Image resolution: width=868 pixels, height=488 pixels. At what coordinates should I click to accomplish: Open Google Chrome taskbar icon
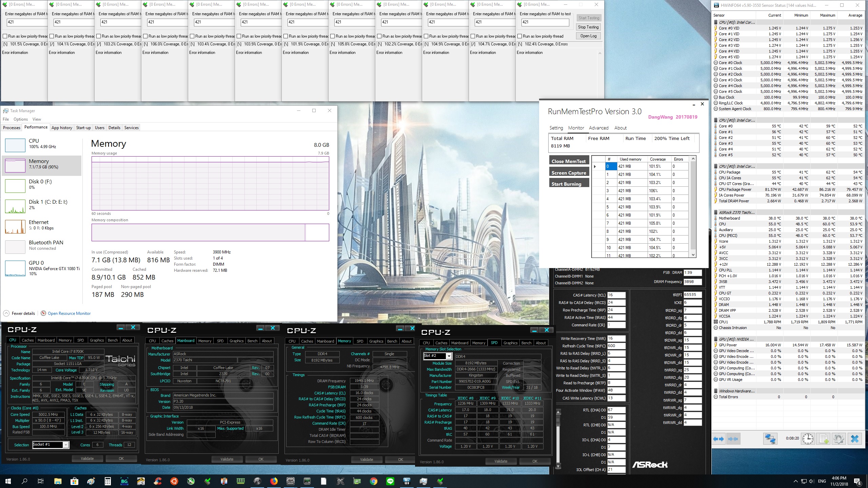pyautogui.click(x=374, y=481)
